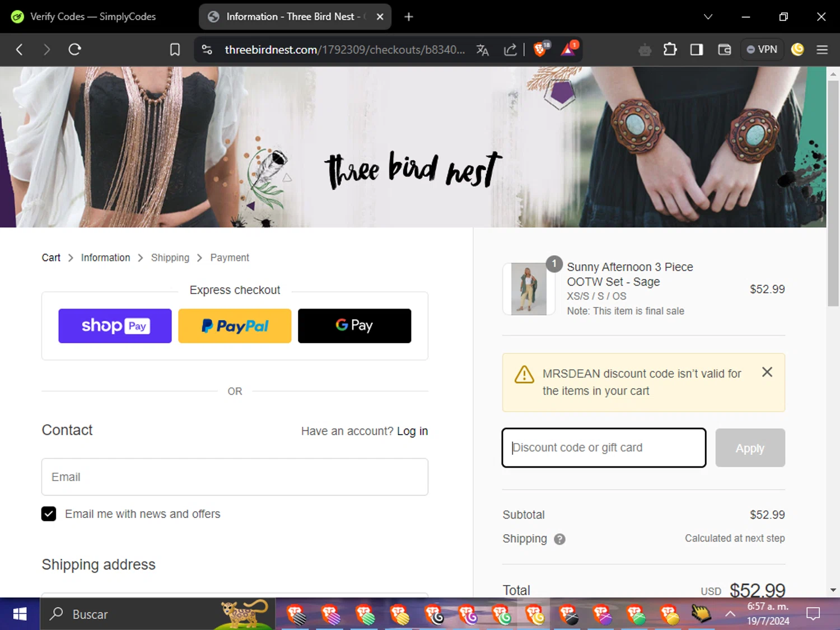Click the scrollbar down arrow

[833, 590]
